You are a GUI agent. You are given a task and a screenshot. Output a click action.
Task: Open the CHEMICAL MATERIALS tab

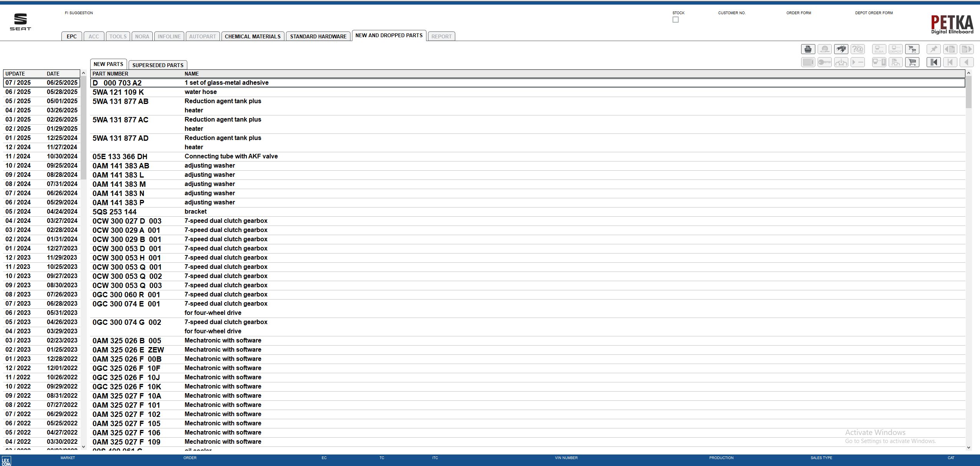pos(252,36)
